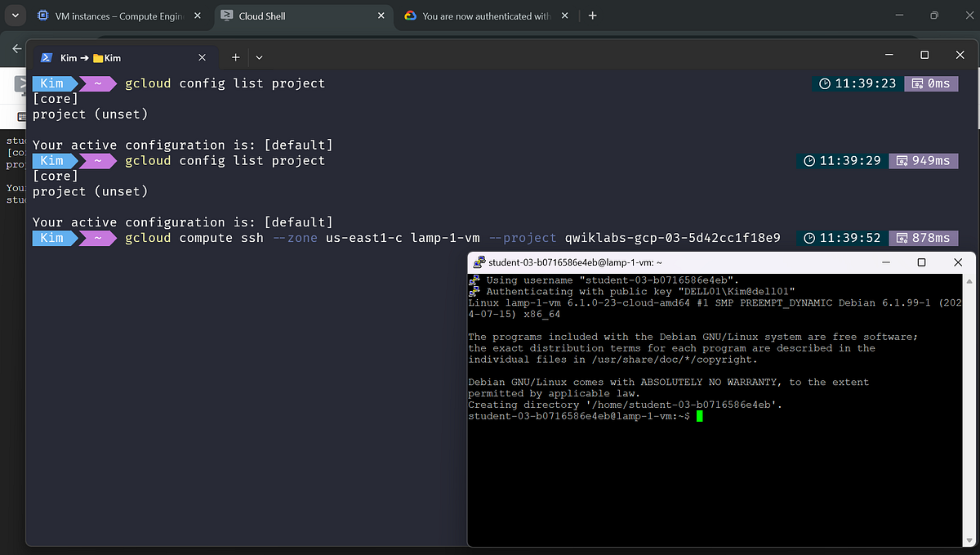Click the yellow Kim folder icon in the tab title
The image size is (980, 555).
click(98, 57)
